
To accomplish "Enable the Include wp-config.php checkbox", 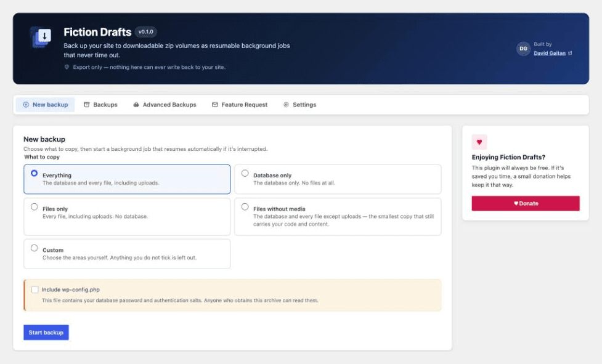I will 35,289.
